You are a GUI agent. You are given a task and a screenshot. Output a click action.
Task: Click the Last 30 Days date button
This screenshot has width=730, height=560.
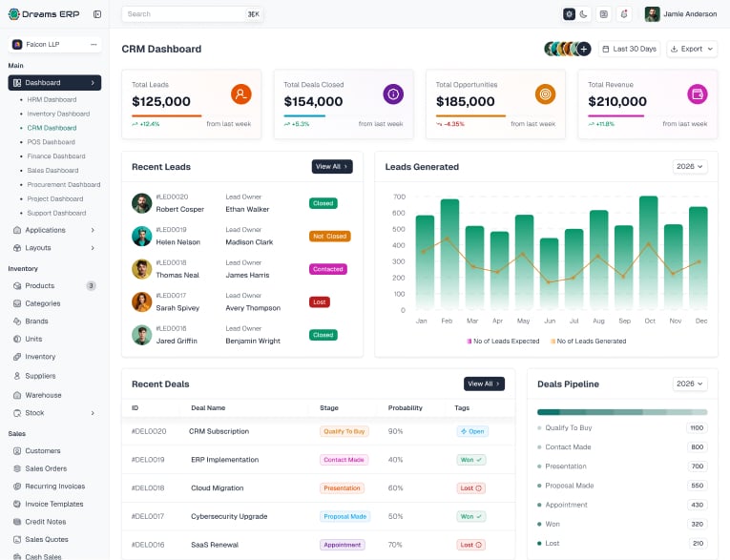pos(629,49)
